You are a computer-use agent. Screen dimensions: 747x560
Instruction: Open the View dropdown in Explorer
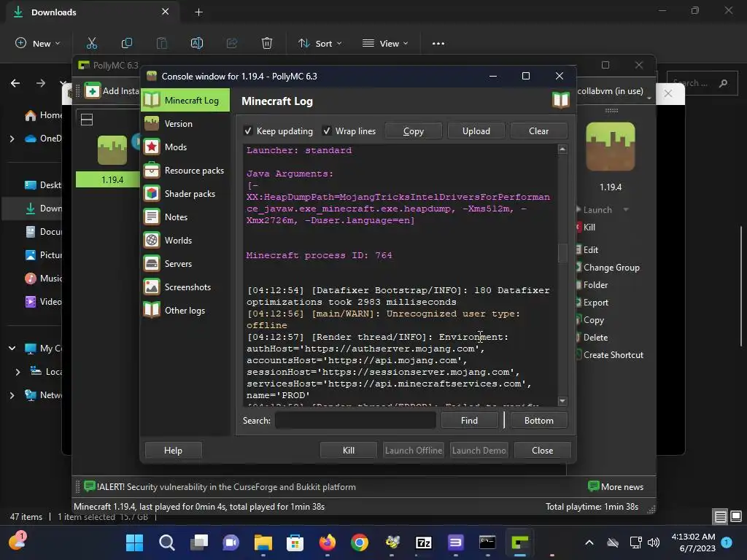(x=385, y=43)
